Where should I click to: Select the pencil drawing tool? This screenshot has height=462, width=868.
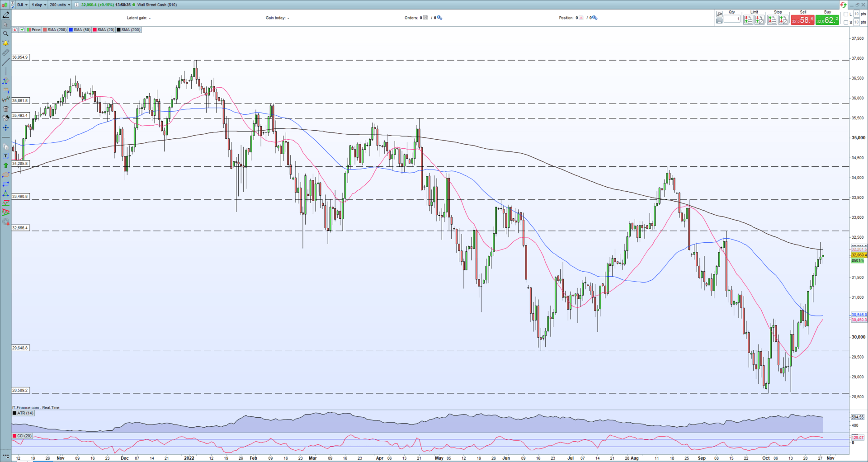6,15
